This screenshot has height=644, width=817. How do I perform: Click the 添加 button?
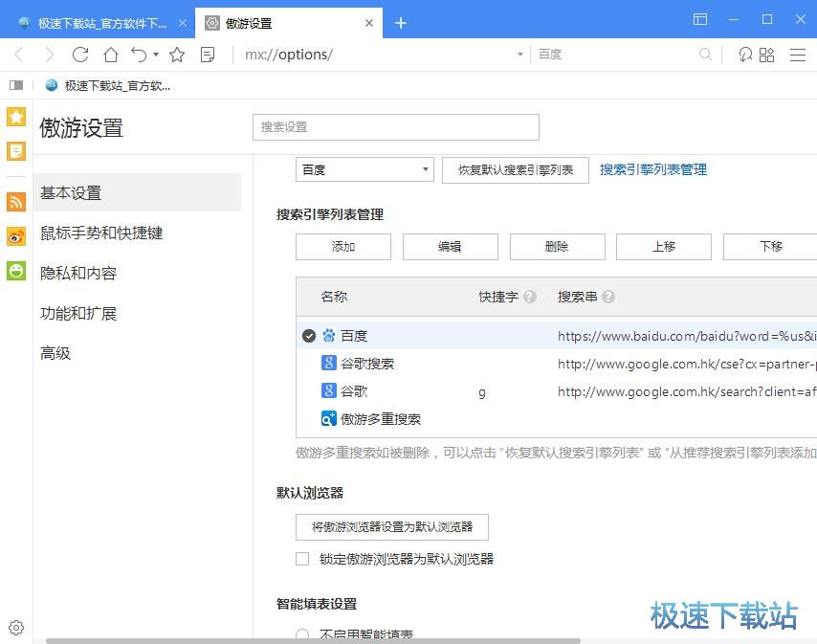pyautogui.click(x=343, y=247)
